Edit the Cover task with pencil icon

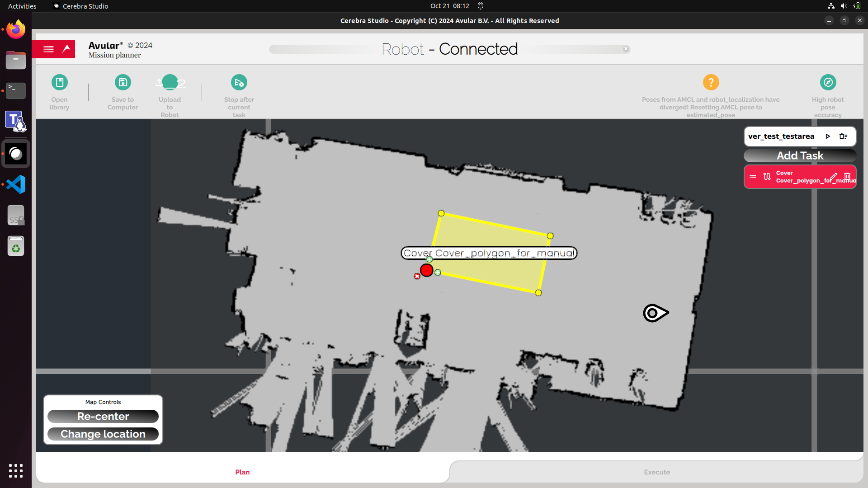(x=833, y=176)
